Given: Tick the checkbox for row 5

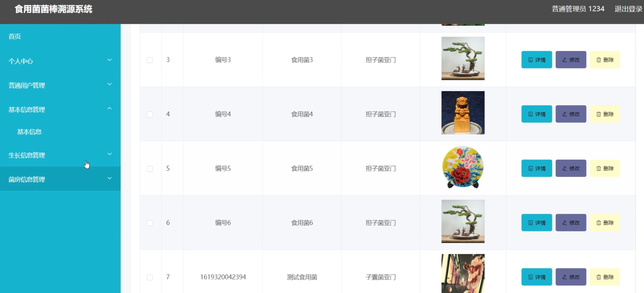Looking at the screenshot, I should (150, 169).
